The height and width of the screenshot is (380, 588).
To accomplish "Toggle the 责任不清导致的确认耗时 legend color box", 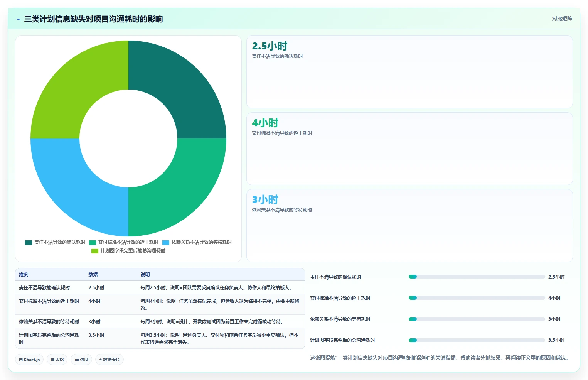I will 29,242.
